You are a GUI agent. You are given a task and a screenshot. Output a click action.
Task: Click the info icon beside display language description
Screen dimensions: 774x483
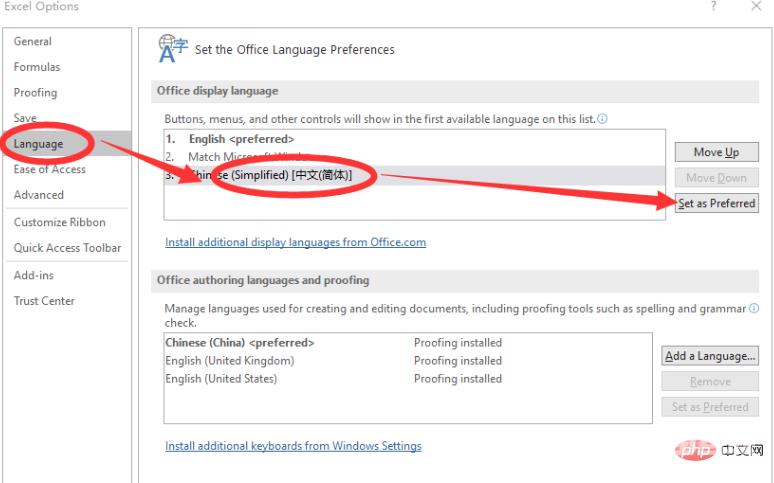tap(602, 119)
